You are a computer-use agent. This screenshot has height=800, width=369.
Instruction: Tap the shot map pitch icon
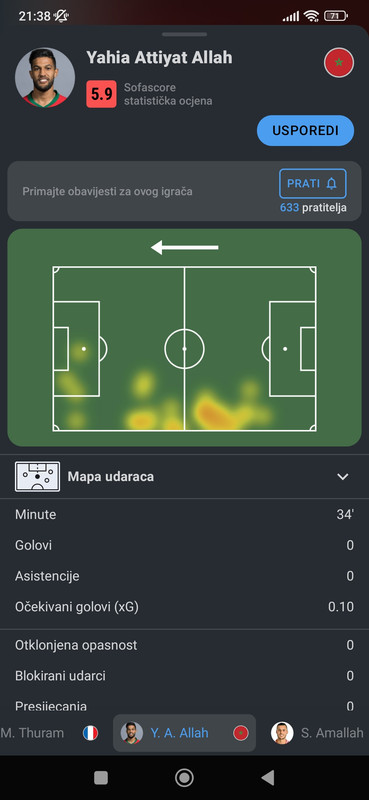pos(37,477)
